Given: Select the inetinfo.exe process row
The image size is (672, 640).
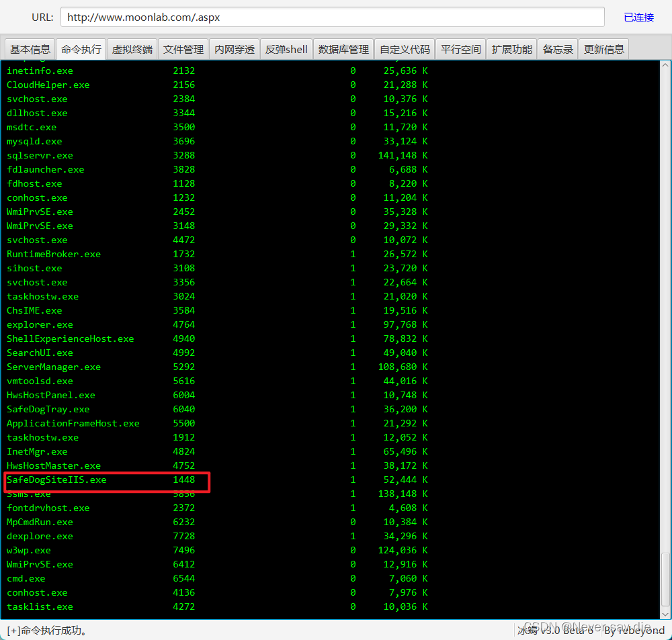Looking at the screenshot, I should click(217, 71).
